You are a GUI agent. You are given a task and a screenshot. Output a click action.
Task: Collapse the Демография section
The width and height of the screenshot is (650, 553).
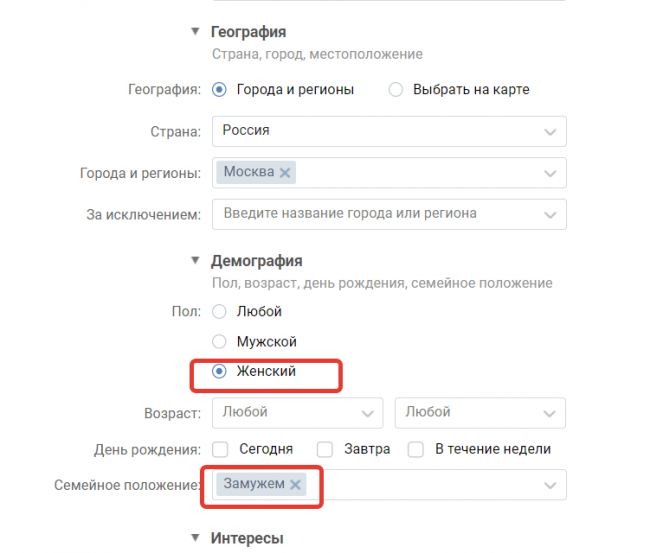[x=196, y=262]
